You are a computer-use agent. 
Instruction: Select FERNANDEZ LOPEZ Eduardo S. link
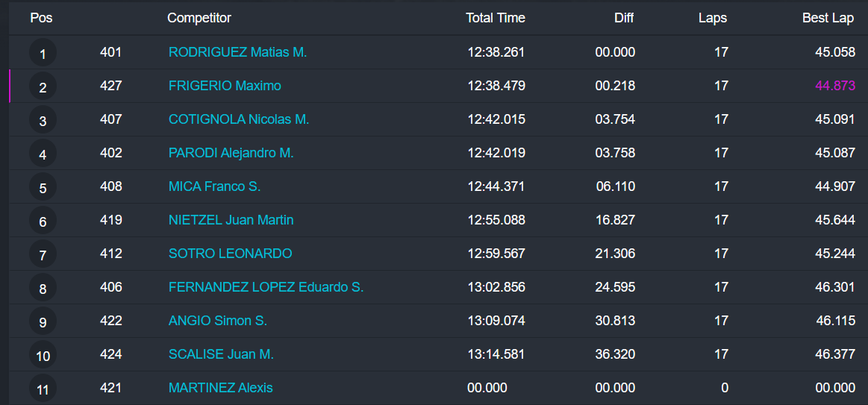[x=266, y=287]
